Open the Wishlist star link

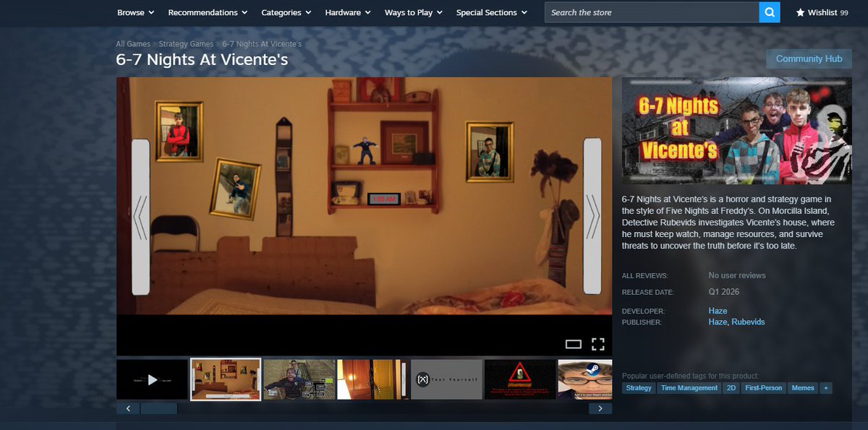point(822,12)
